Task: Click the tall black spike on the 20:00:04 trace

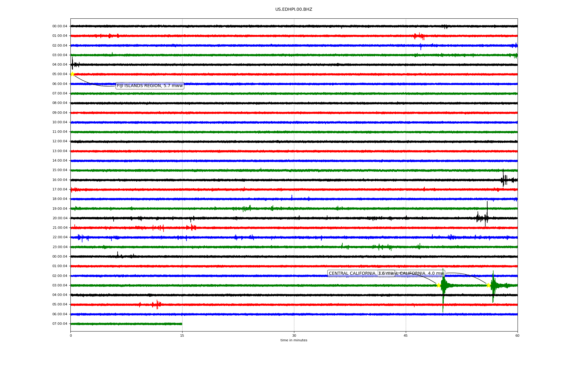Action: pos(487,212)
